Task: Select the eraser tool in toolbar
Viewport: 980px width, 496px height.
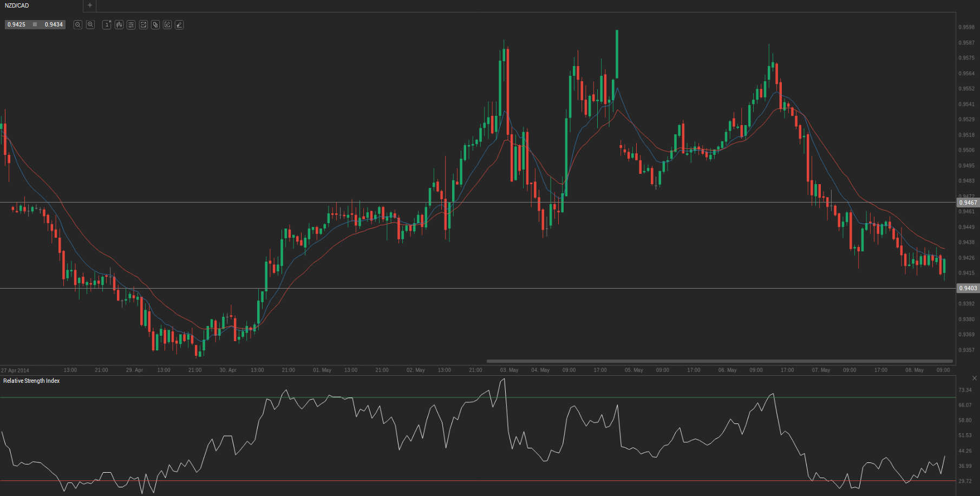Action: click(179, 25)
